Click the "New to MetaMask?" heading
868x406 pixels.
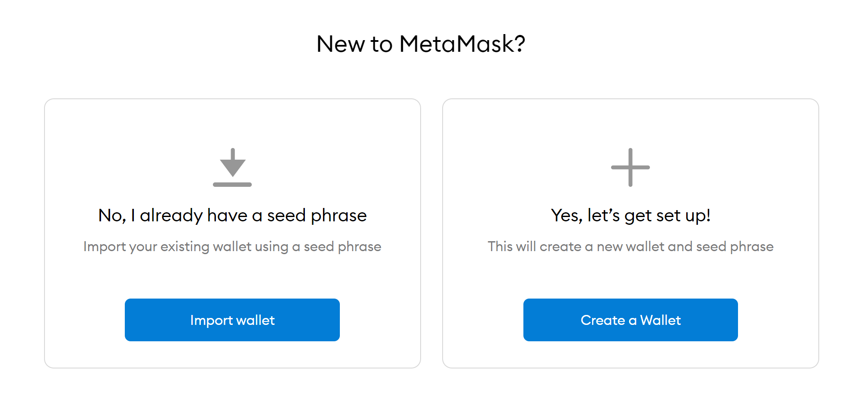click(x=421, y=44)
